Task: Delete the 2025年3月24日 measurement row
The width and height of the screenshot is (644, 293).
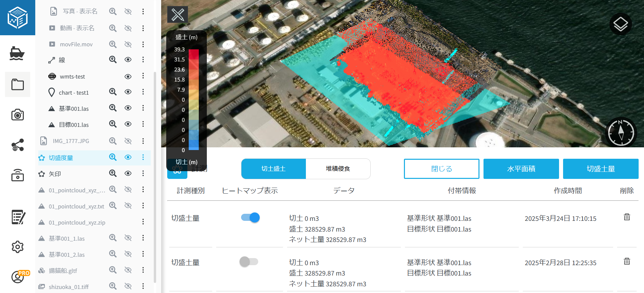Action: click(x=627, y=217)
